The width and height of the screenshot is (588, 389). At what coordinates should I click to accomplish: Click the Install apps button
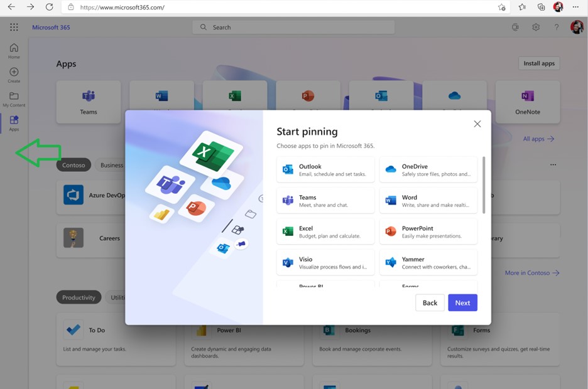(539, 63)
